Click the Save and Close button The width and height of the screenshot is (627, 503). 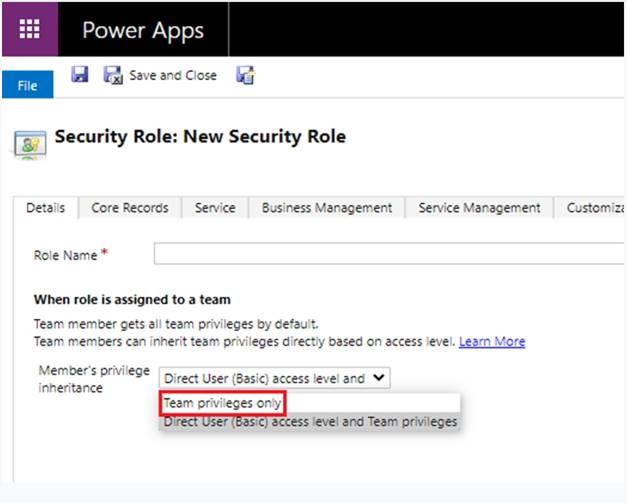click(x=161, y=75)
